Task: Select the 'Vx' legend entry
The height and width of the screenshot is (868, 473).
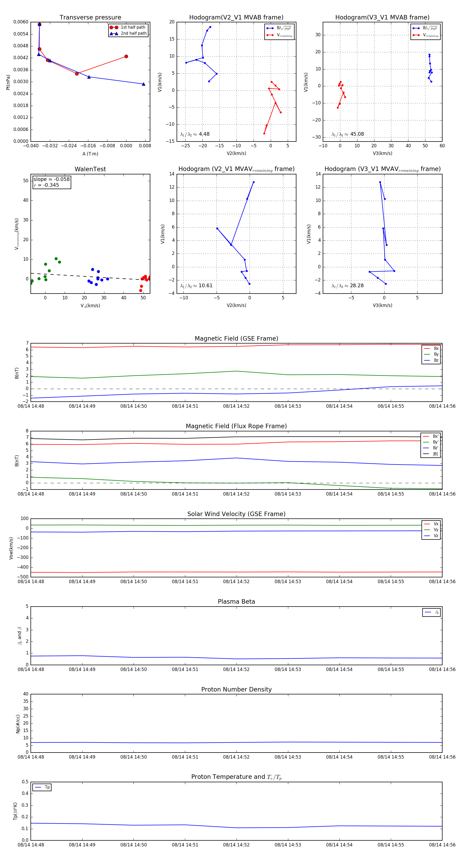Action: 431,524
